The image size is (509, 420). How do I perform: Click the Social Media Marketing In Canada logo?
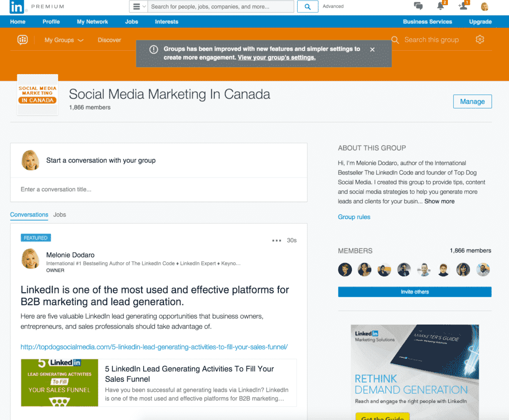coord(38,95)
